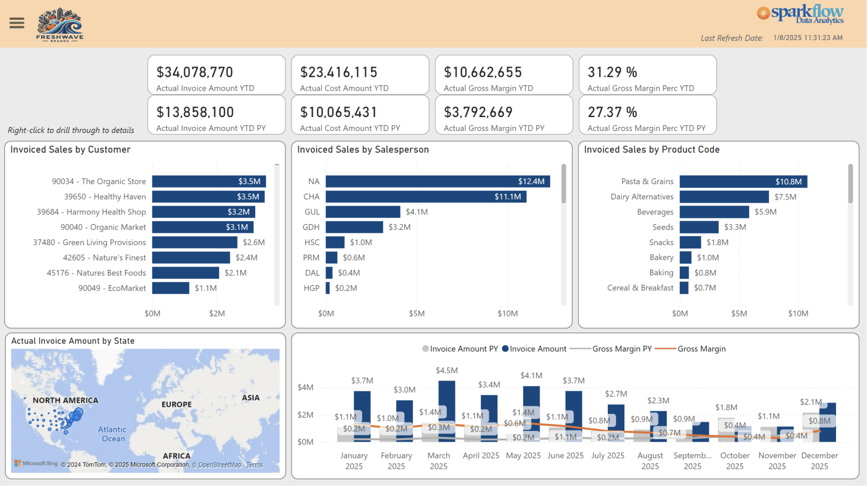Screen dimensions: 868x487
Task: Select salesperson GDH bar
Action: point(354,228)
